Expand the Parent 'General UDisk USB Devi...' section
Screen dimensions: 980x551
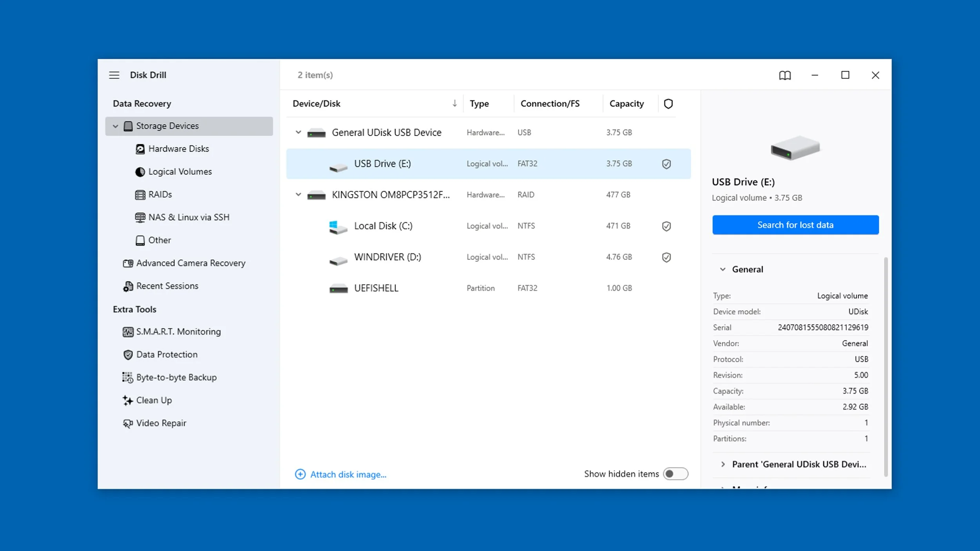723,464
